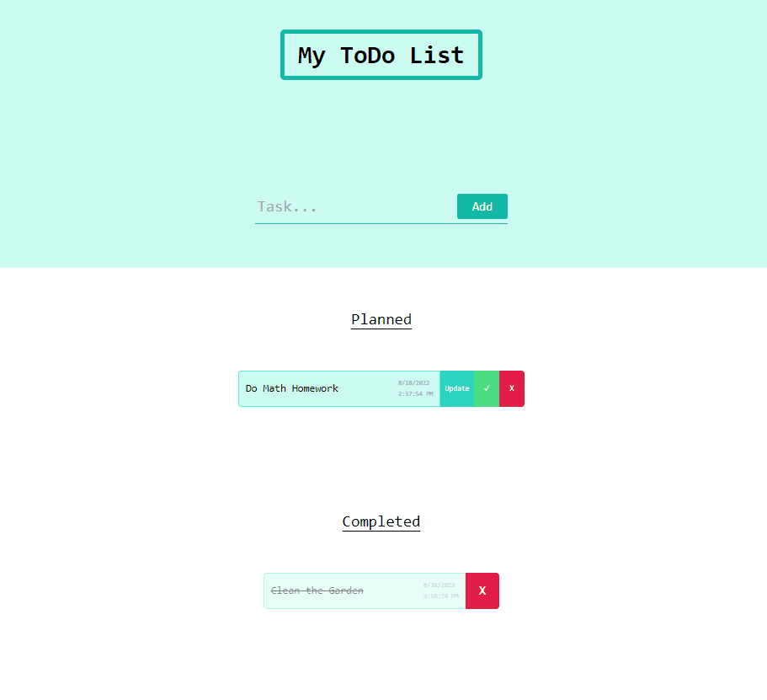
Task: Mark Do Math Homework as done with checkmark
Action: tap(487, 388)
